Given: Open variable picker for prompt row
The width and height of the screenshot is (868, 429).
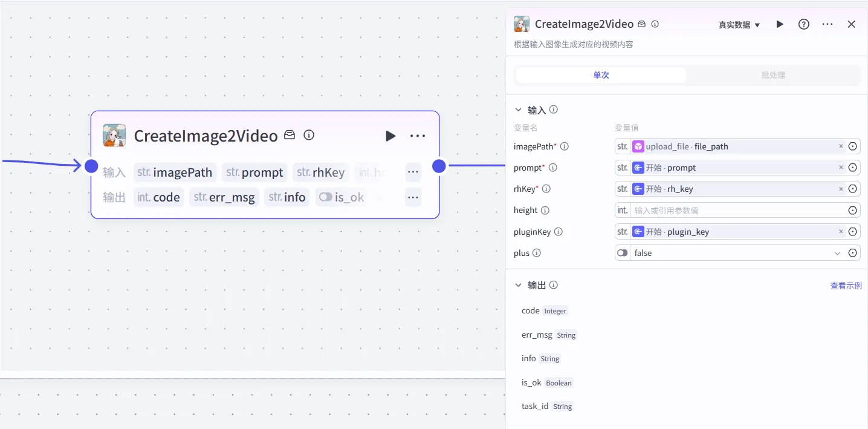Looking at the screenshot, I should coord(853,168).
